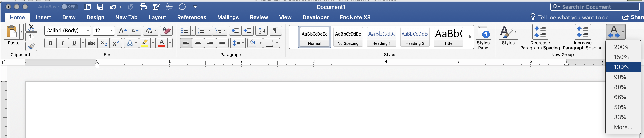Click Decrease Paragraph Spacing icon
Screen dimensions: 644x138
[x=540, y=32]
